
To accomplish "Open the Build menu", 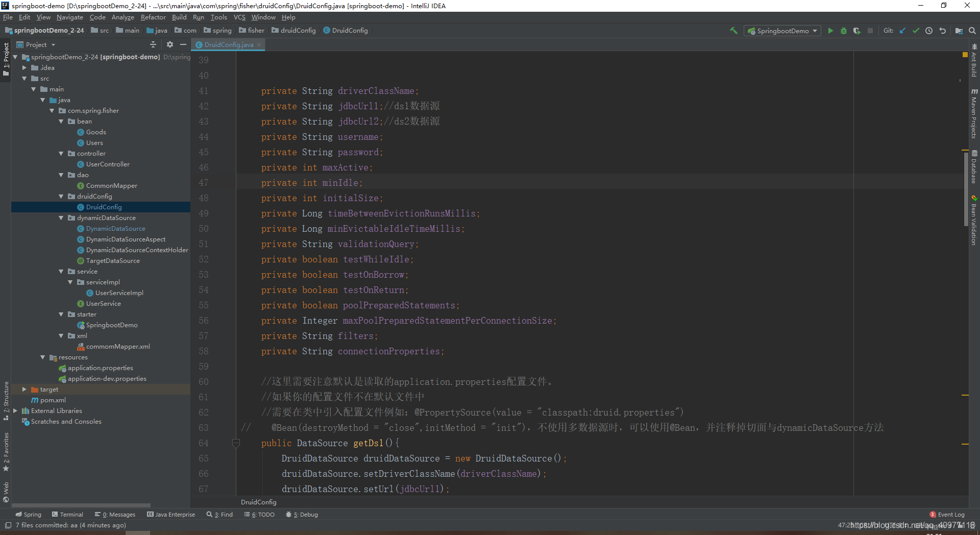I will click(x=179, y=17).
